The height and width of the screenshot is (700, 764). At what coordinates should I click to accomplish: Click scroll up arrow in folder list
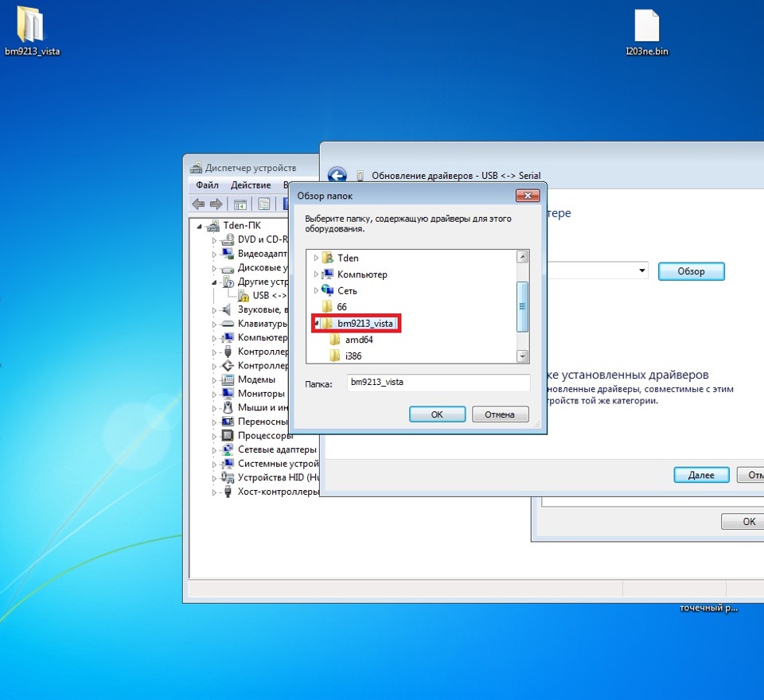[x=522, y=257]
